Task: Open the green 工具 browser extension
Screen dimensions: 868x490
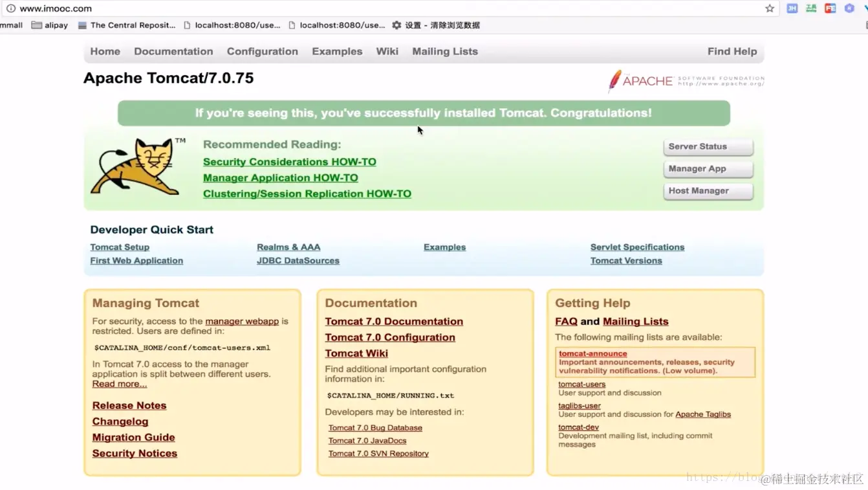Action: [811, 8]
